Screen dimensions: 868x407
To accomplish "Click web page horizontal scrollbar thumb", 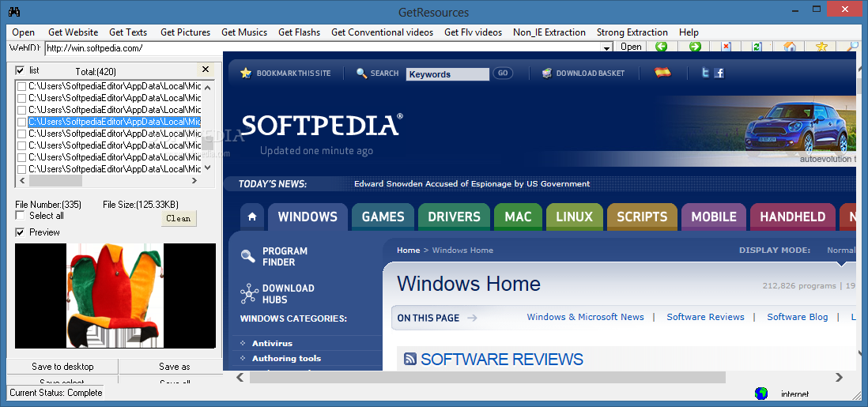I will click(x=487, y=377).
